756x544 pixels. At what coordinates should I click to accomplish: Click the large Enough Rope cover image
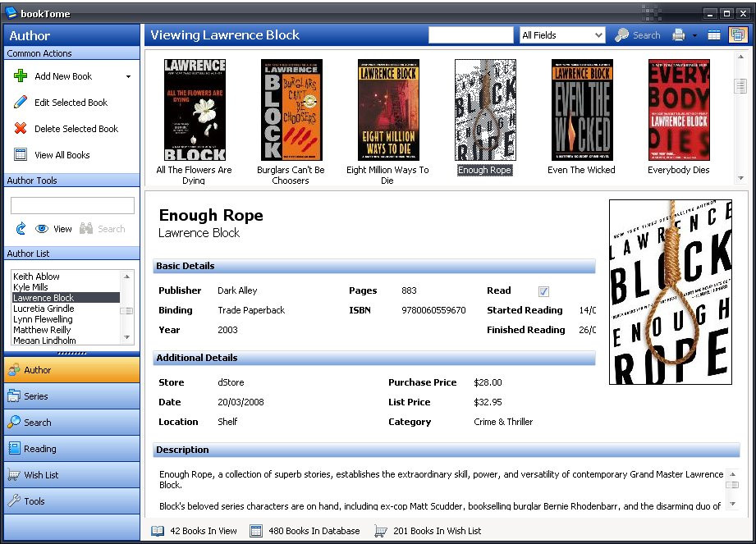tap(670, 292)
